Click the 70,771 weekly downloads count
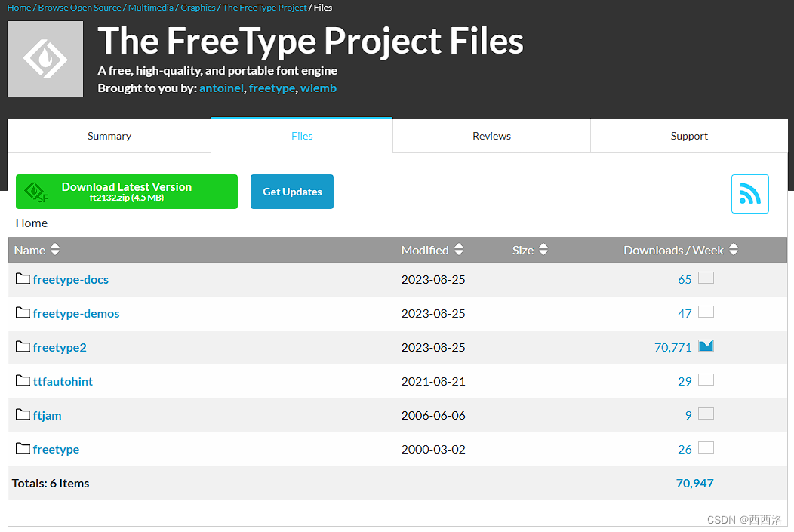794x532 pixels. click(673, 347)
